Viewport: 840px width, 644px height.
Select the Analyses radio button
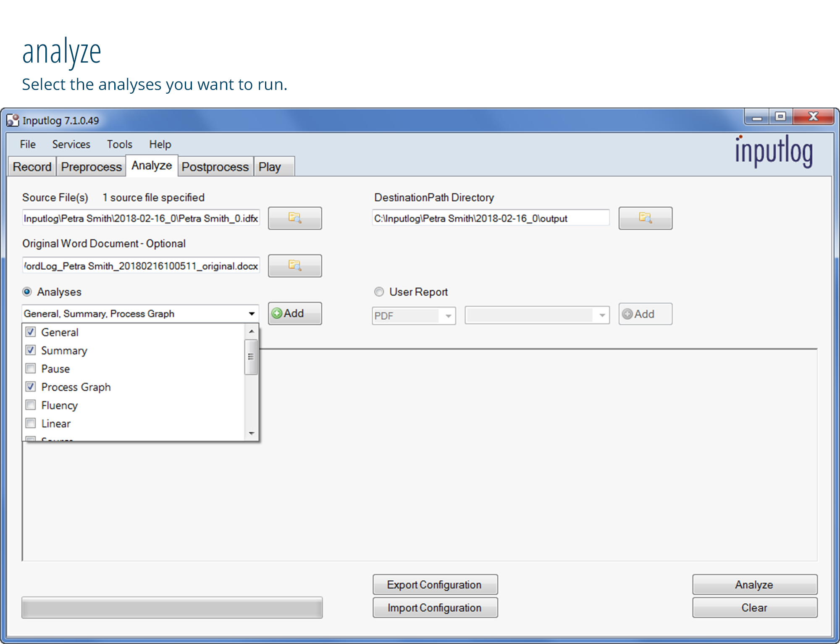point(27,292)
